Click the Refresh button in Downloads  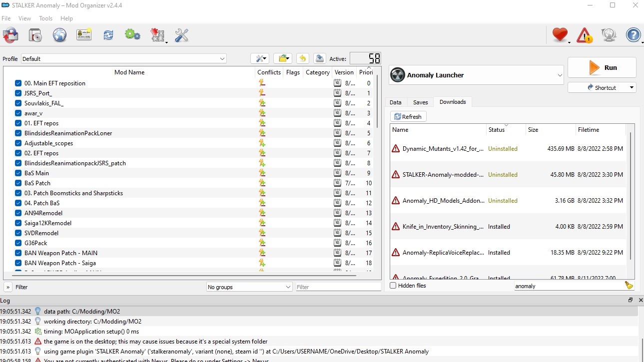[408, 117]
